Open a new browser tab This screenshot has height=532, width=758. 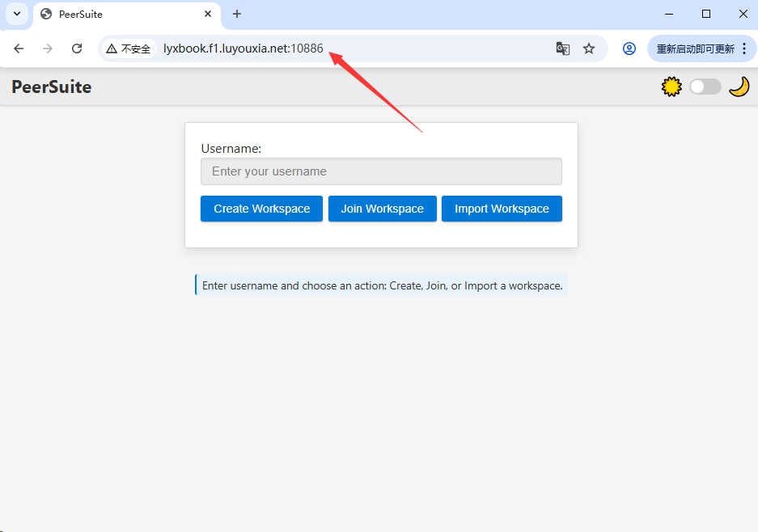(237, 15)
